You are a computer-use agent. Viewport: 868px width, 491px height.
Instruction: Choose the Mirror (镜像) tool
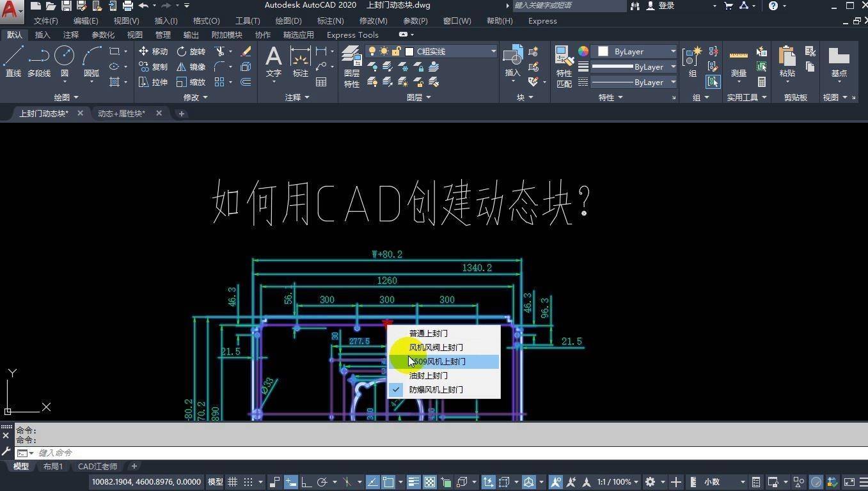(191, 66)
